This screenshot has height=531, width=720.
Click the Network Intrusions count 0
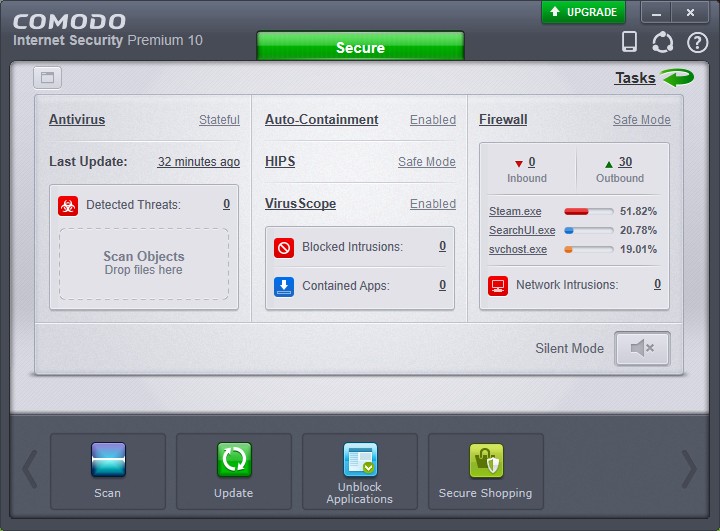click(x=658, y=284)
